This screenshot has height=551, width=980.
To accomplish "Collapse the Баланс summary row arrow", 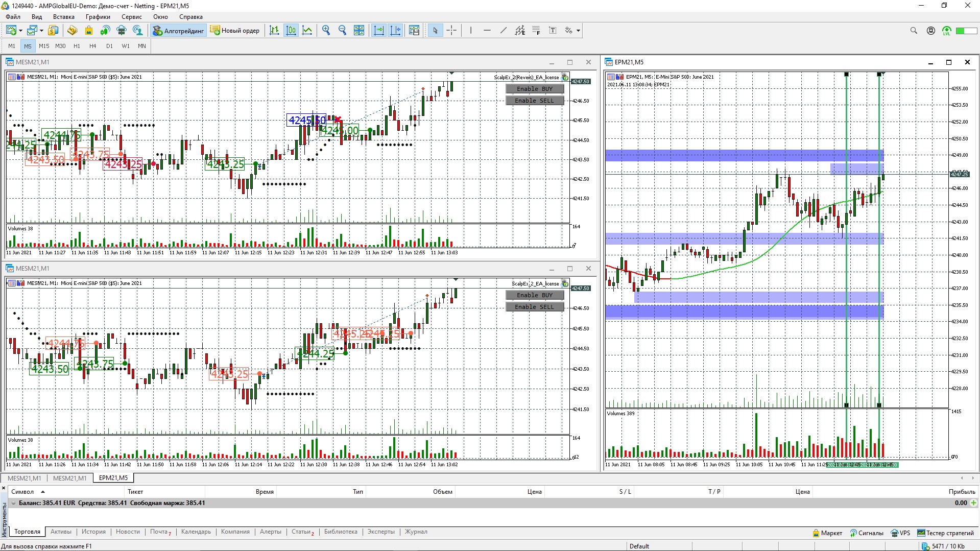I will pyautogui.click(x=13, y=503).
